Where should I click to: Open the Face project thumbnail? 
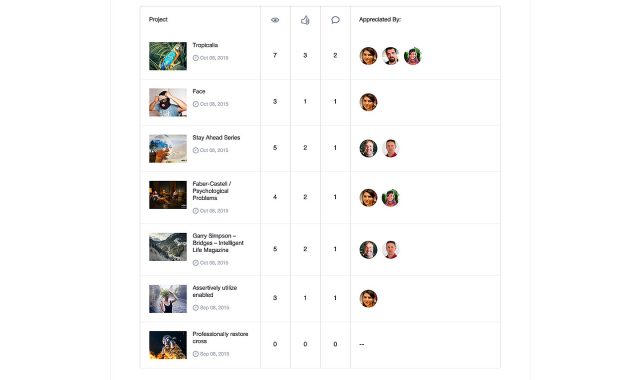(168, 102)
